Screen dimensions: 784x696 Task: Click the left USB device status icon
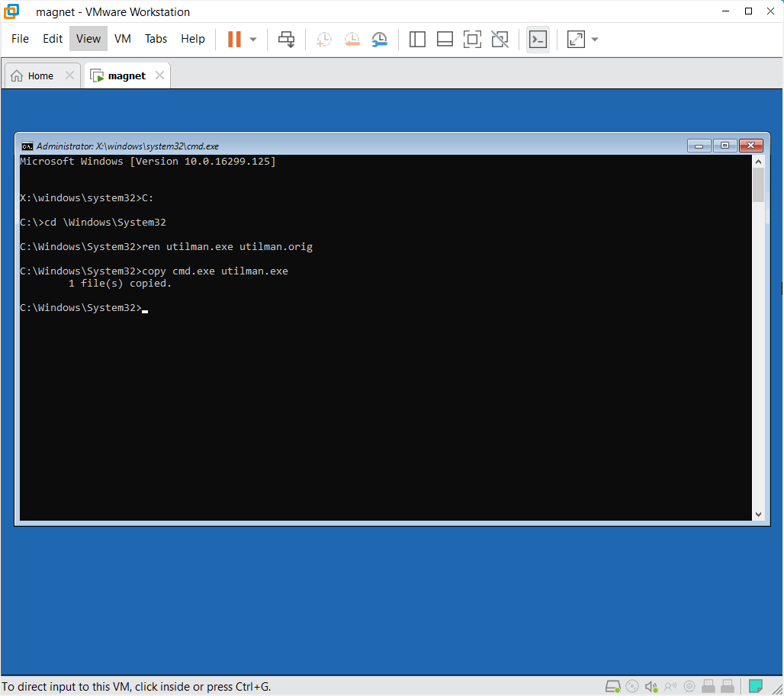pos(708,687)
